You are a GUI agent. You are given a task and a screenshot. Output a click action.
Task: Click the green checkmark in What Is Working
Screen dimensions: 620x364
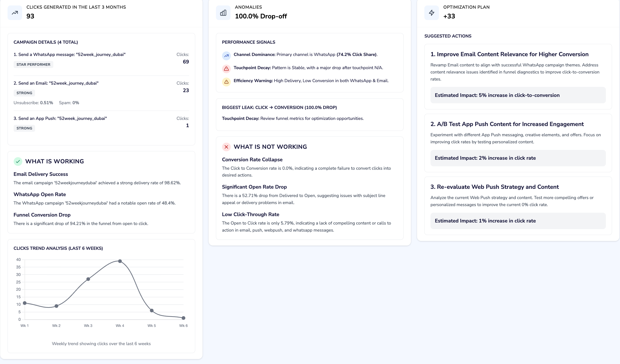pos(18,162)
